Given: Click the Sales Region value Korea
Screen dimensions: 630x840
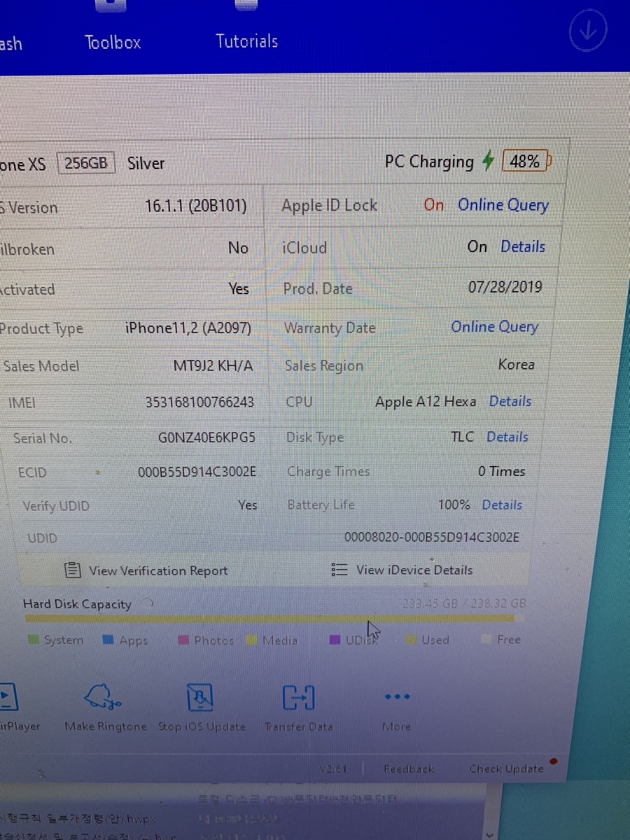Looking at the screenshot, I should point(516,364).
